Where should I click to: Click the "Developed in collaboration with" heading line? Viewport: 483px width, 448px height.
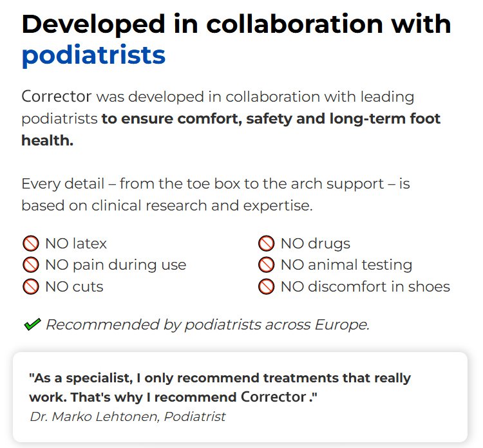coord(236,24)
